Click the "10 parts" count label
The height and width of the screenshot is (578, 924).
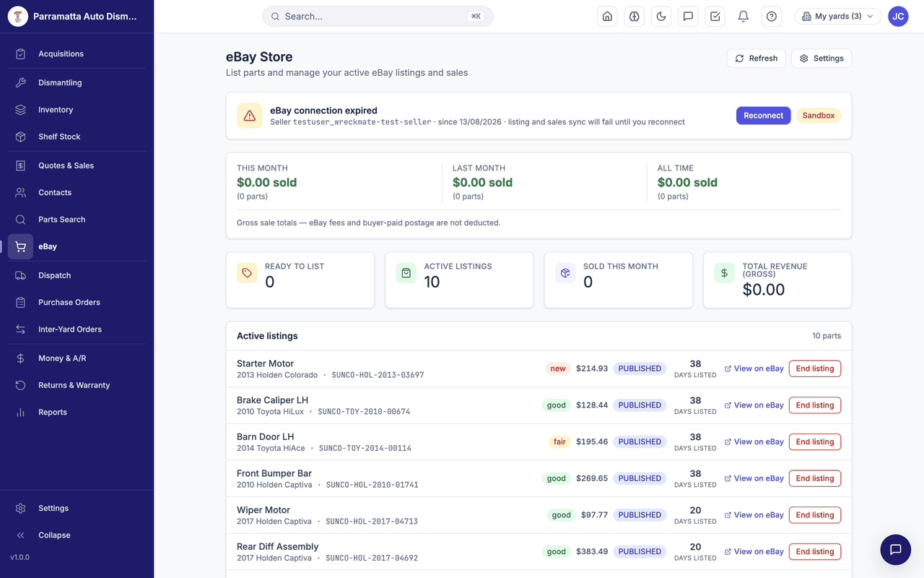[x=827, y=336]
